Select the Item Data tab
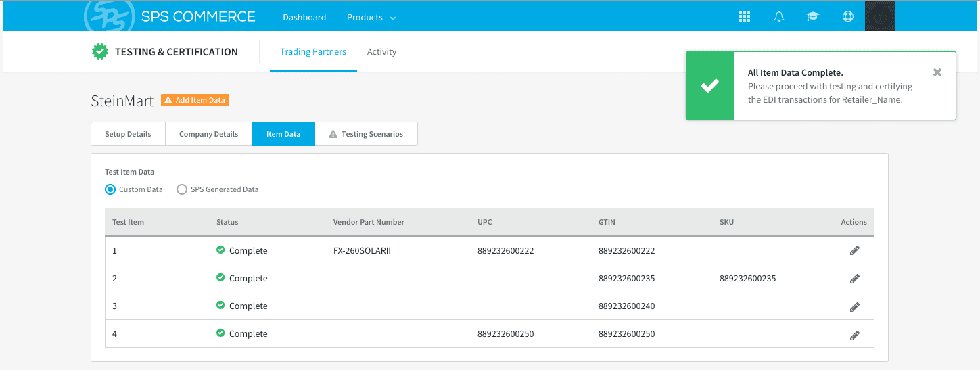The height and width of the screenshot is (370, 980). point(283,134)
